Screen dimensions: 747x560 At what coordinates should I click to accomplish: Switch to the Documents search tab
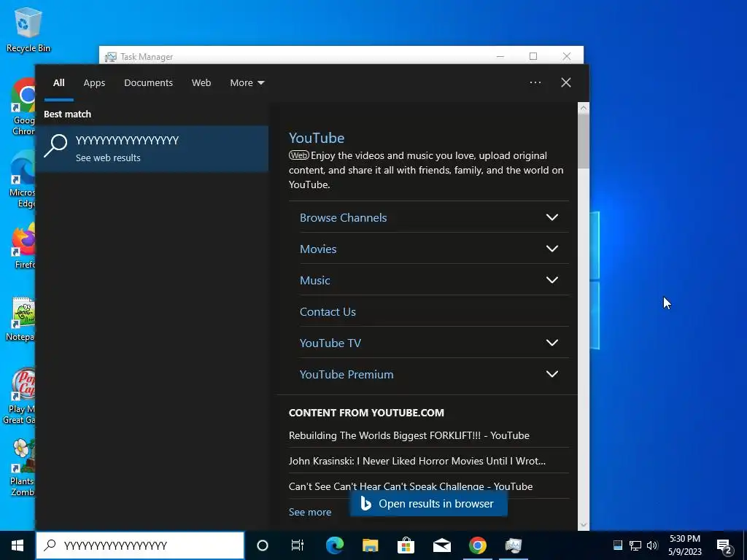pos(148,83)
